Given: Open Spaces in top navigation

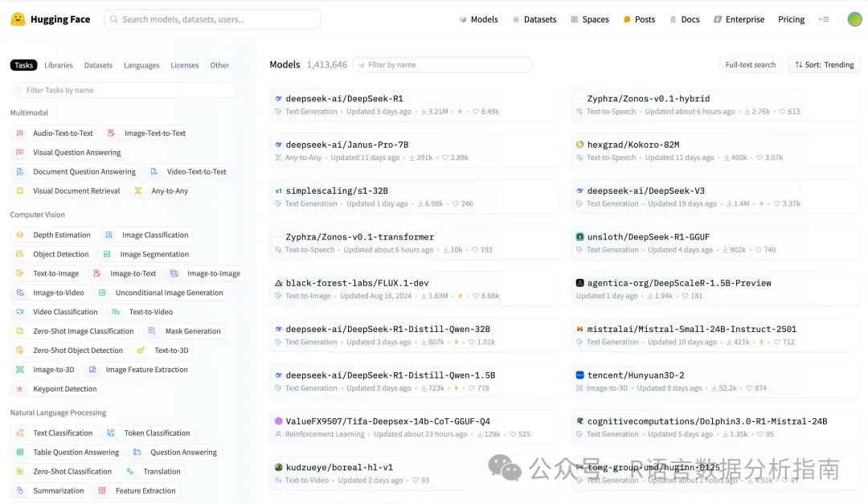Looking at the screenshot, I should pyautogui.click(x=590, y=19).
